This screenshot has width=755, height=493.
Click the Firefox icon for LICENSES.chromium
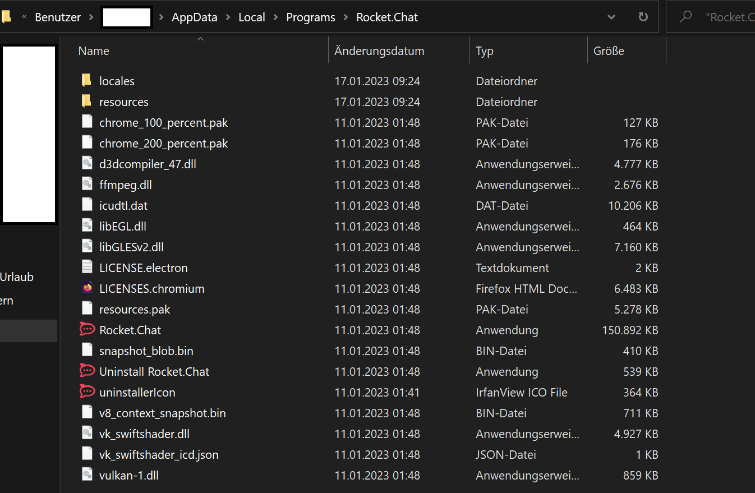[x=86, y=289]
